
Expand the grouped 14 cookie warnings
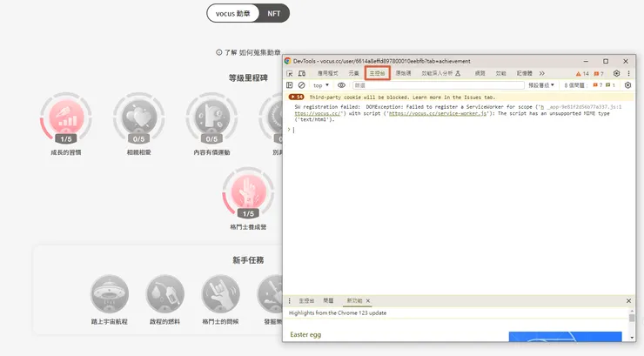pos(296,97)
